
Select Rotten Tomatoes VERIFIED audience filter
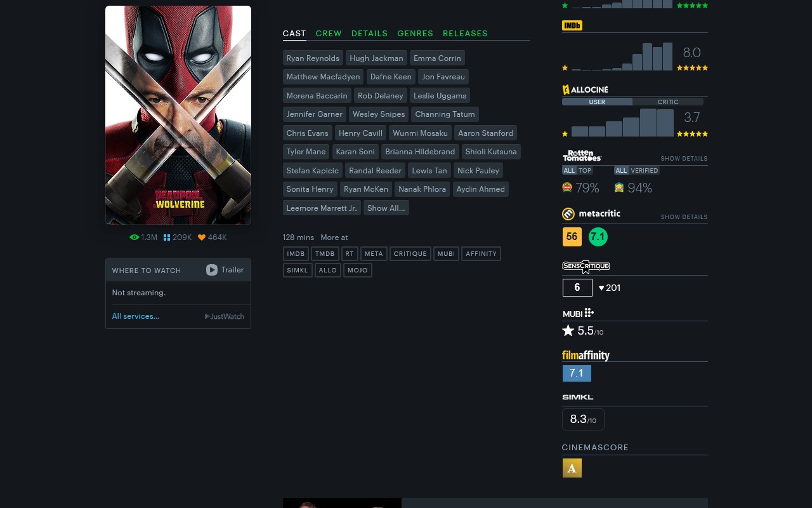point(645,170)
